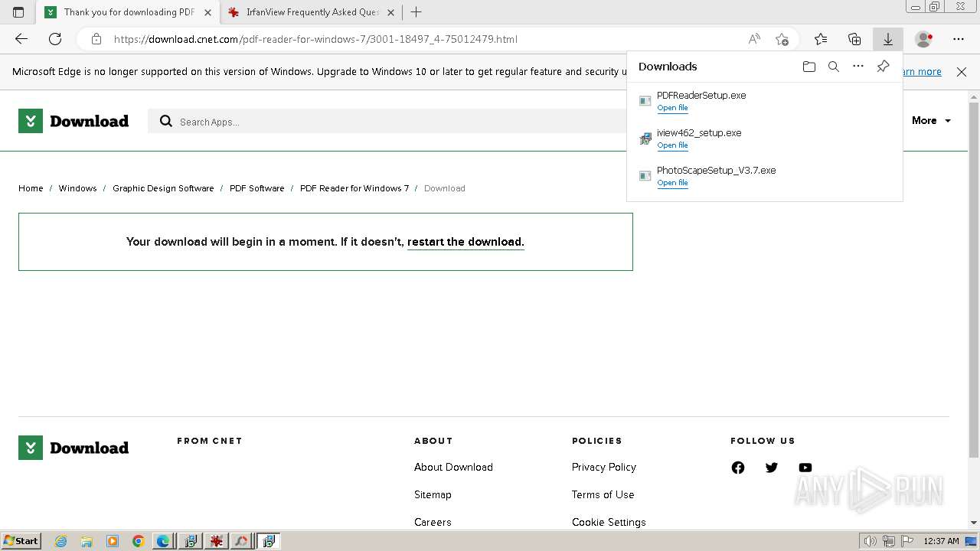Open Windows Explorer folder in taskbar
The width and height of the screenshot is (980, 551).
pyautogui.click(x=87, y=541)
